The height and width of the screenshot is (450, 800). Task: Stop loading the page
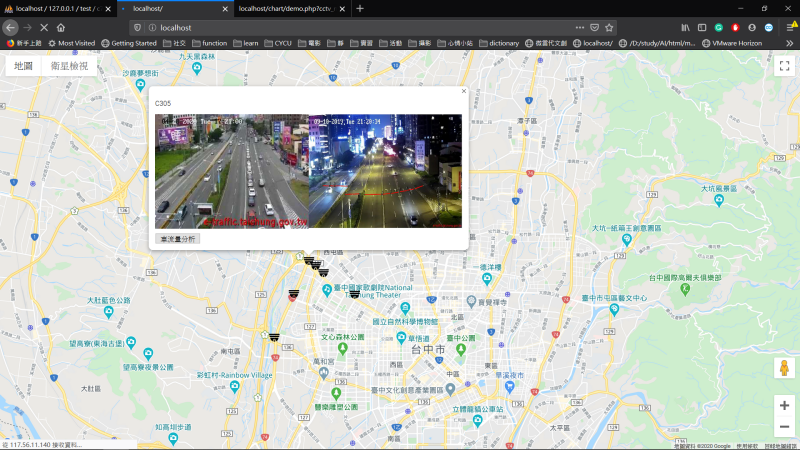coord(44,28)
